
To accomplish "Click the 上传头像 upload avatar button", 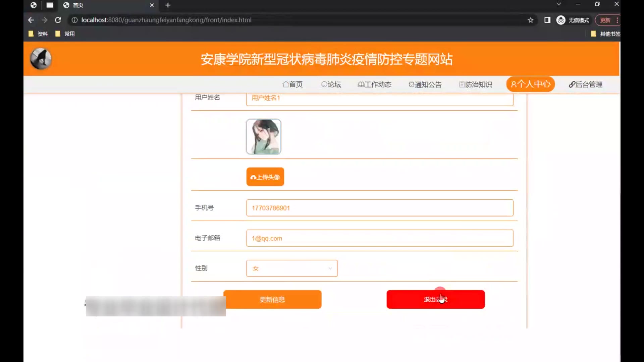I will (265, 177).
